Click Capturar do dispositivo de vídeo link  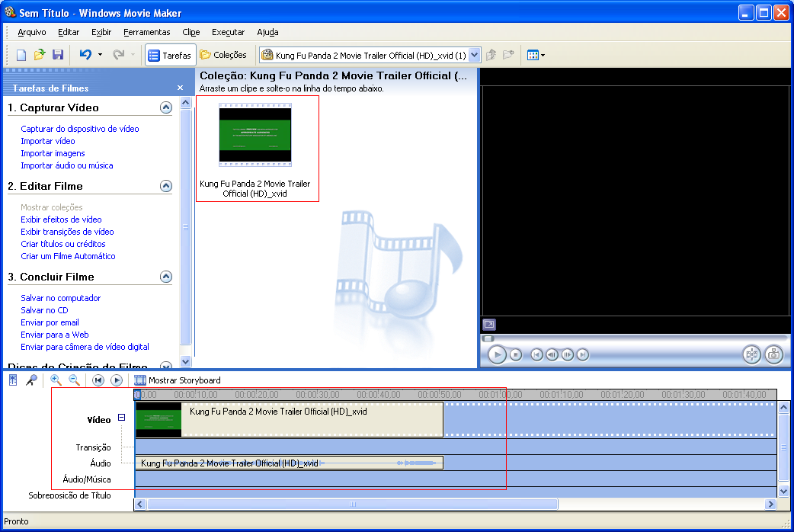point(80,129)
